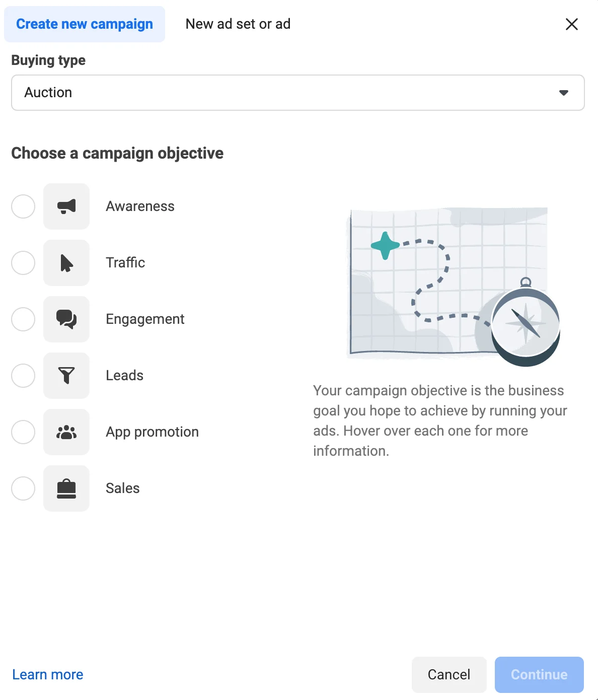Screen dimensions: 598x700
Task: Select the Traffic objective radio button
Action: (x=23, y=262)
